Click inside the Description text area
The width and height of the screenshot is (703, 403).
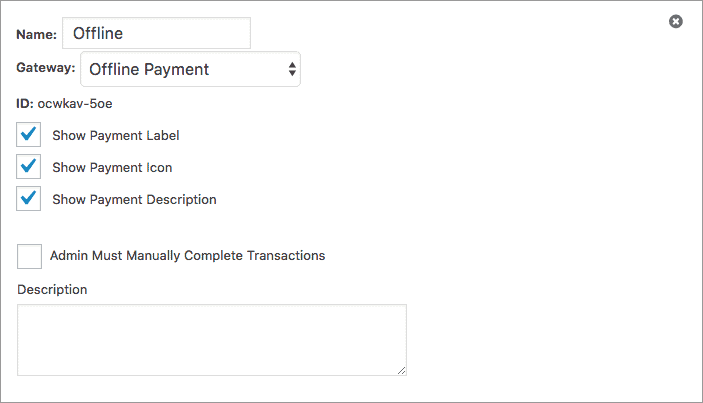tap(212, 340)
